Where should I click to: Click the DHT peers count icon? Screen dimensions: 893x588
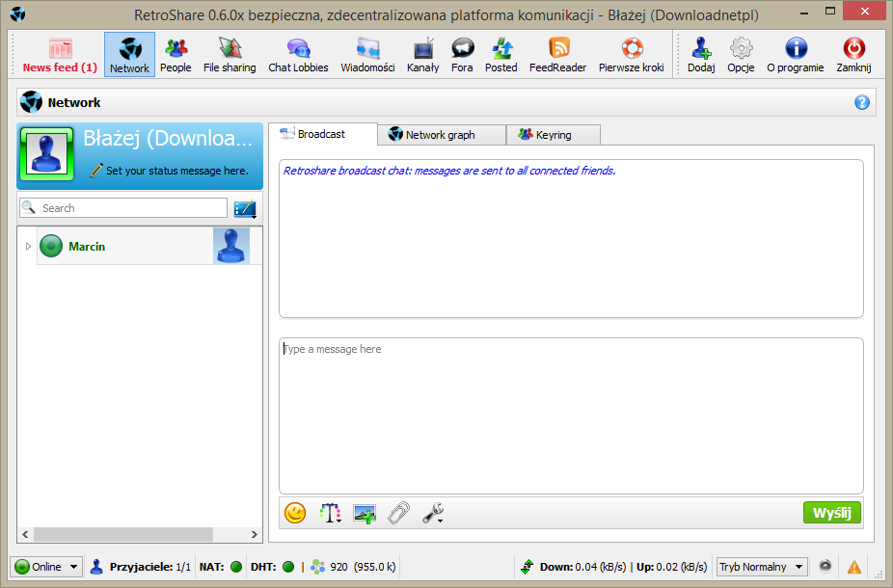[x=318, y=567]
